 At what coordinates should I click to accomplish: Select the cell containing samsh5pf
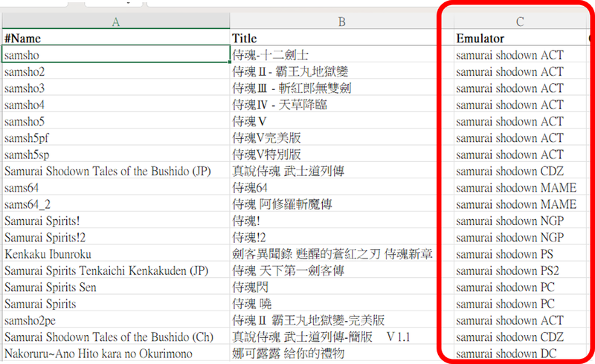coord(116,137)
